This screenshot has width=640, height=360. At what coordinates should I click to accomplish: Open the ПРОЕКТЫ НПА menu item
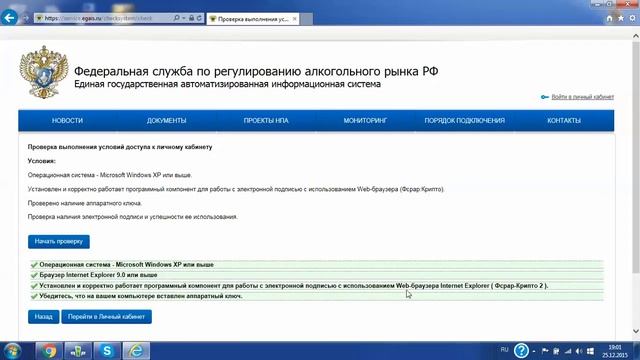click(266, 120)
